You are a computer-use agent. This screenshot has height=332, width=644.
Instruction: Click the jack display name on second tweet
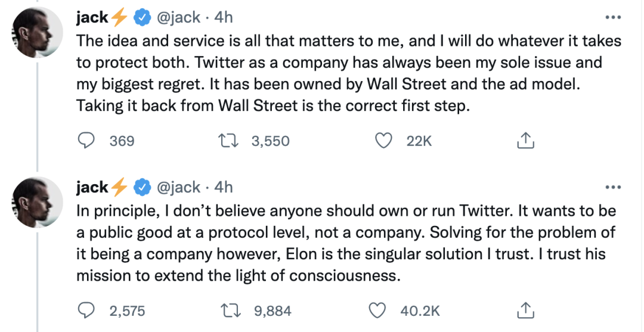[x=92, y=187]
